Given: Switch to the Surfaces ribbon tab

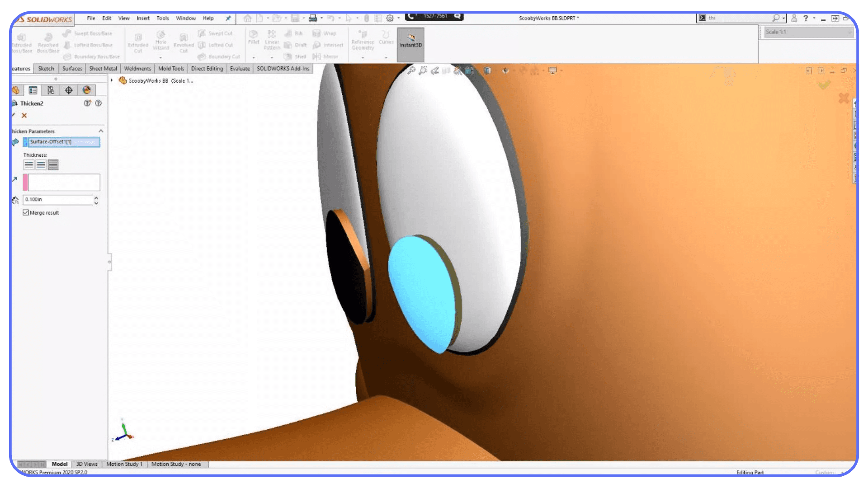Looking at the screenshot, I should coord(71,68).
